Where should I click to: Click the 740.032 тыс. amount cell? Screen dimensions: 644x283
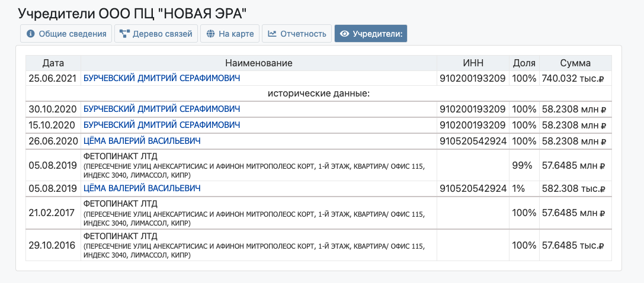point(575,78)
